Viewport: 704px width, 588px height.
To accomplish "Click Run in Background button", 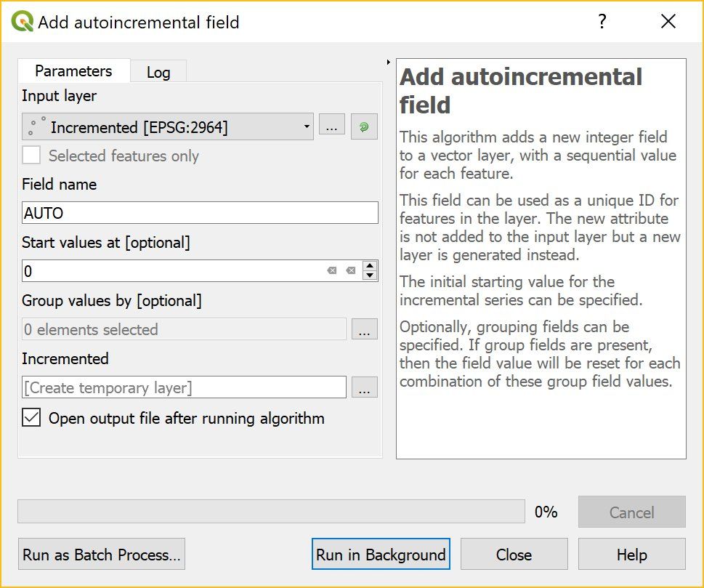I will (x=381, y=554).
